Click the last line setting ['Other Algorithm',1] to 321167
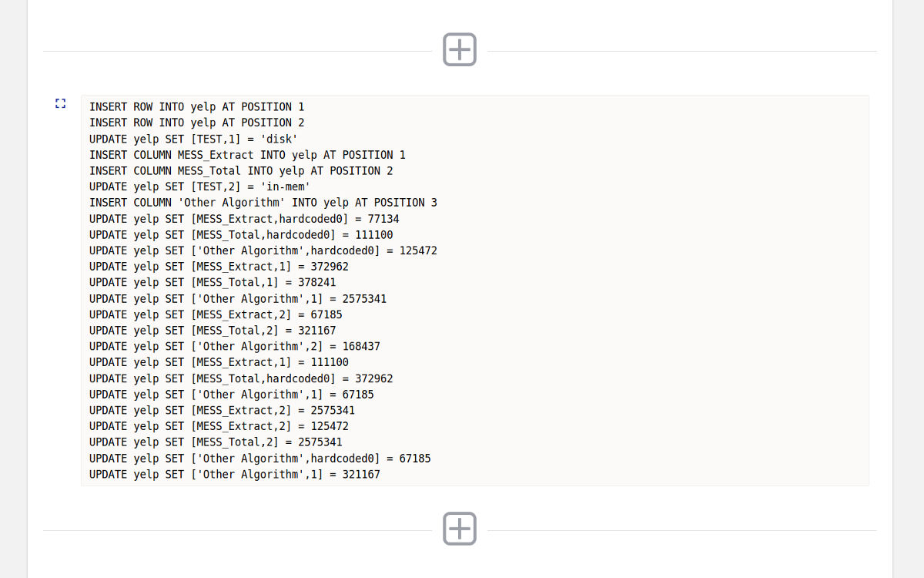Image resolution: width=924 pixels, height=578 pixels. (x=234, y=475)
